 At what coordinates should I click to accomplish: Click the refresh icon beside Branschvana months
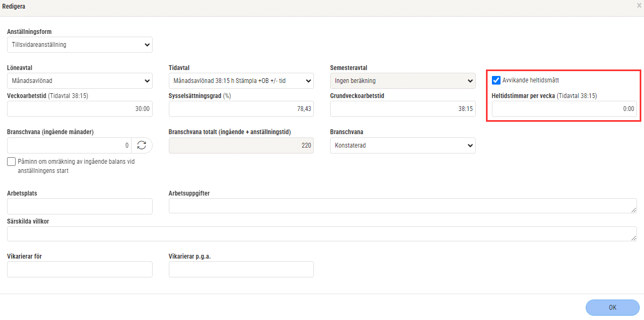point(142,145)
